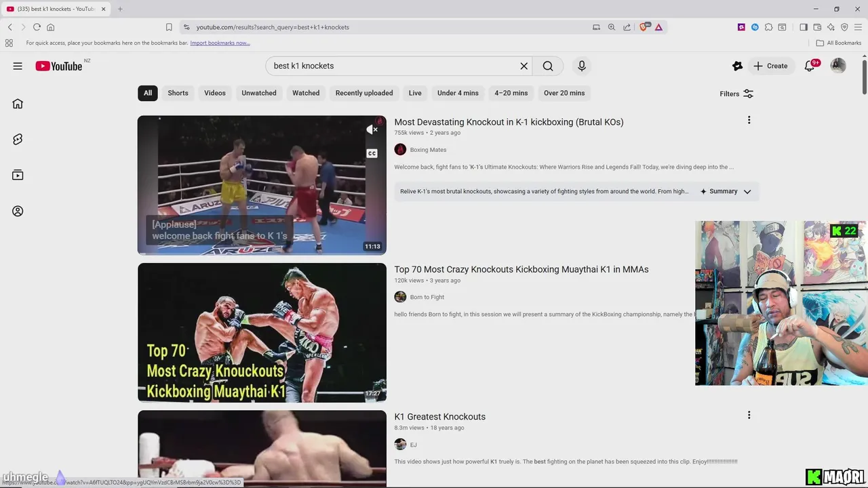Toggle captions on the preview thumbnail
The height and width of the screenshot is (488, 868).
pyautogui.click(x=372, y=154)
